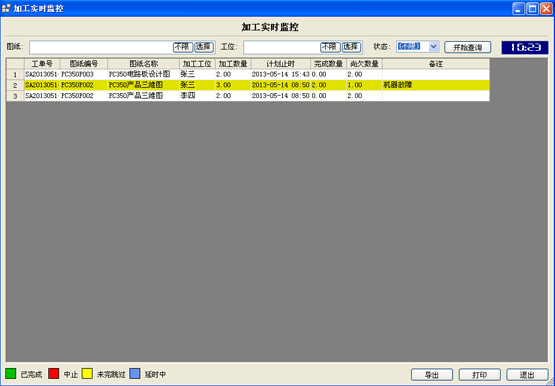555x386 pixels.
Task: Click the 计划止时 column header
Action: click(x=281, y=64)
